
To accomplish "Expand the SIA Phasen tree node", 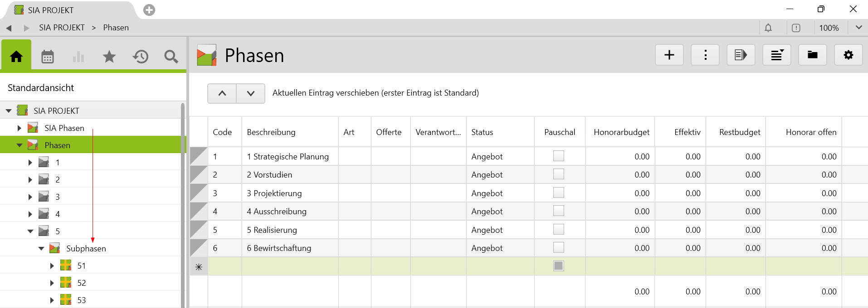I will [x=19, y=128].
